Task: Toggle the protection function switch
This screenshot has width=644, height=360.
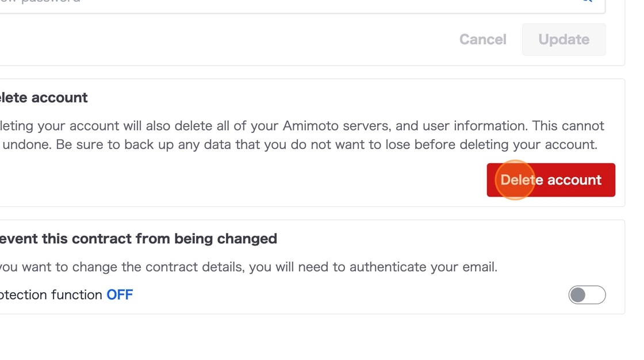Action: [x=586, y=295]
